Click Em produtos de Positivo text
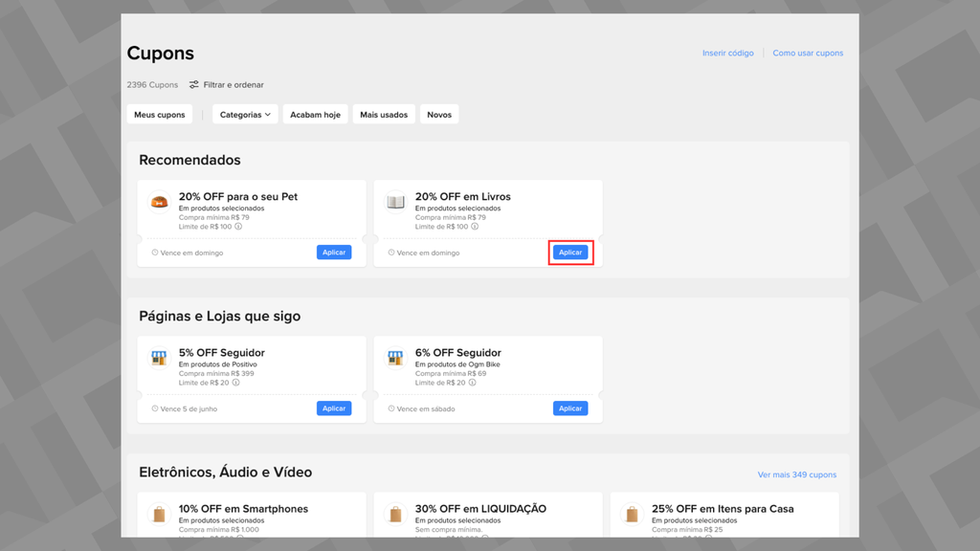980x551 pixels. [217, 364]
